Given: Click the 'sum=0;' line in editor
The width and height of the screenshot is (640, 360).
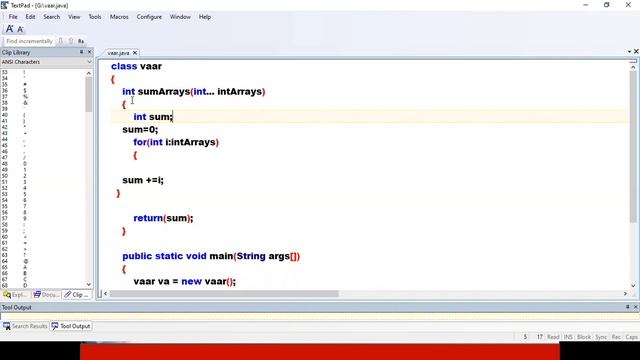Looking at the screenshot, I should [x=140, y=129].
